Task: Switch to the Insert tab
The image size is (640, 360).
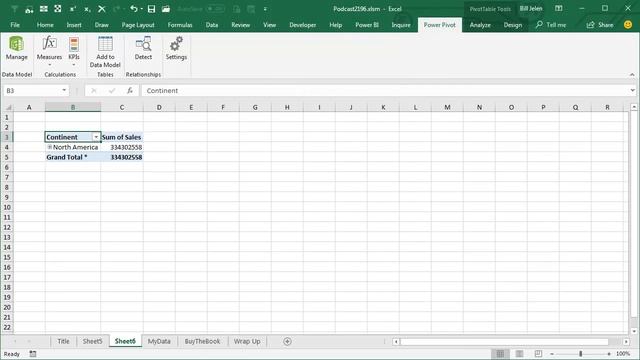Action: coord(74,25)
